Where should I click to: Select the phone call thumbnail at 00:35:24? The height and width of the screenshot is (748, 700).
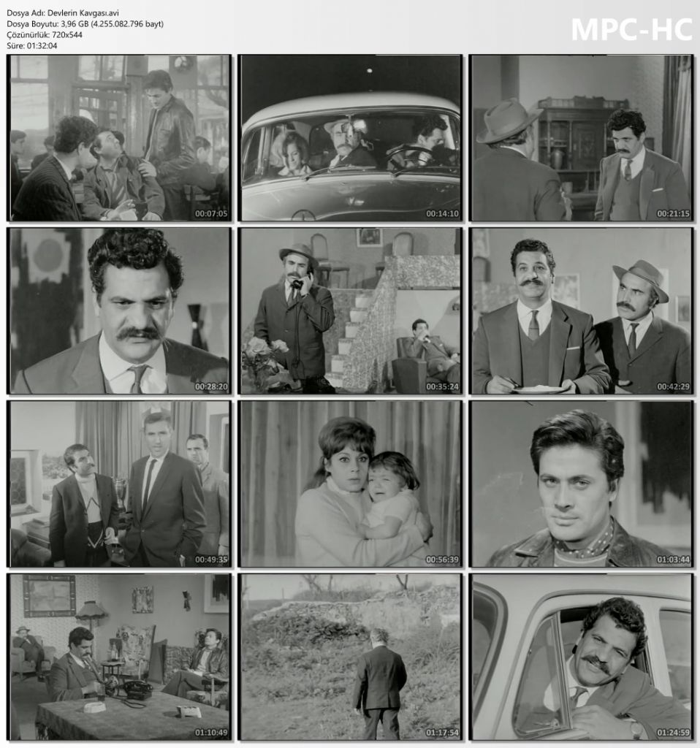point(351,311)
